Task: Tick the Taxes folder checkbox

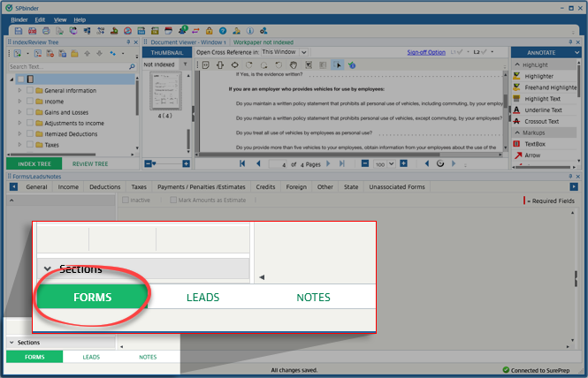Action: [30, 144]
